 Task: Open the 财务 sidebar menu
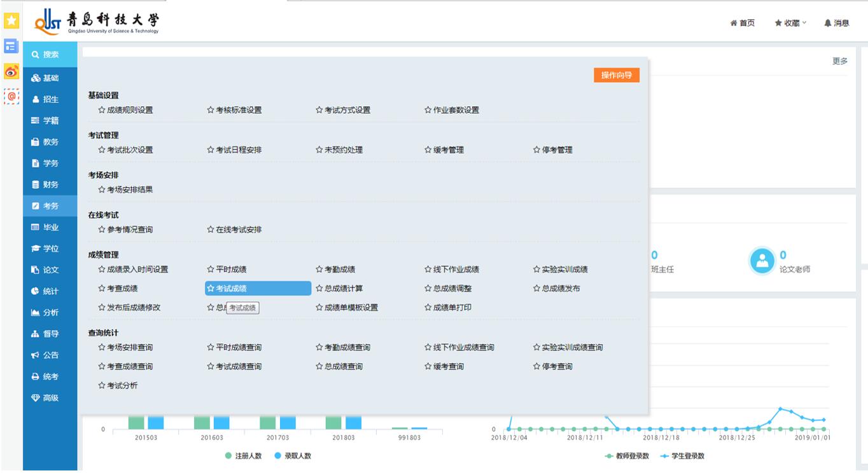click(50, 184)
